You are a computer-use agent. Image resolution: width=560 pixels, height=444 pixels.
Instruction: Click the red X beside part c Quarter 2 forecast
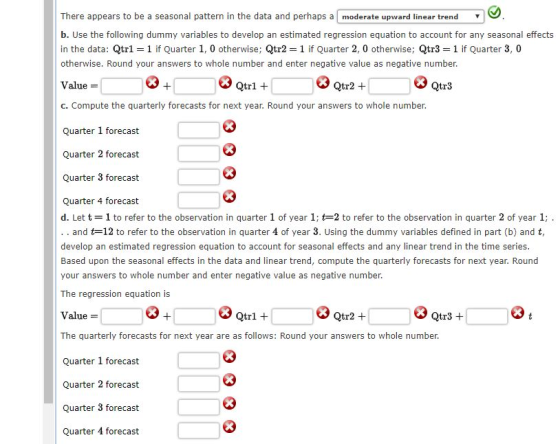[x=229, y=150]
